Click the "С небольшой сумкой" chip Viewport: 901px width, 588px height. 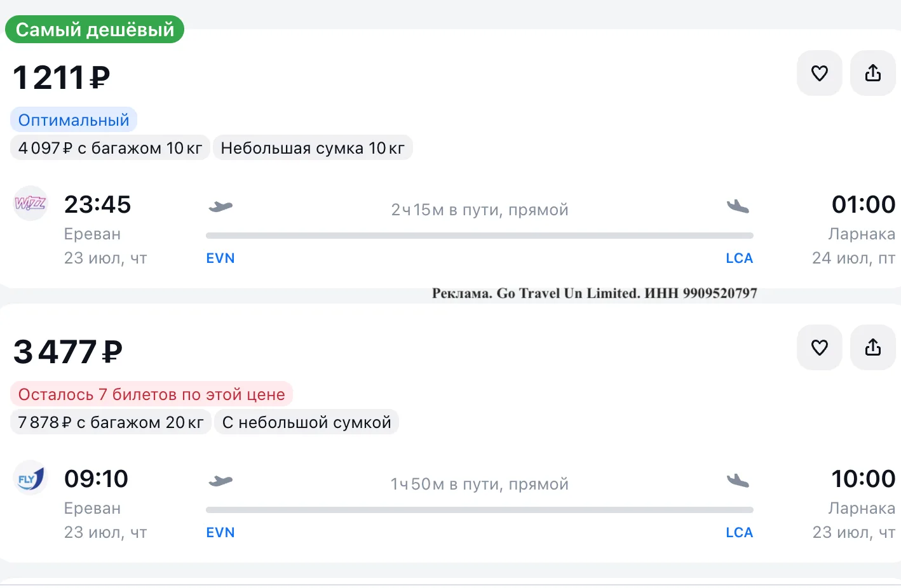pyautogui.click(x=306, y=422)
